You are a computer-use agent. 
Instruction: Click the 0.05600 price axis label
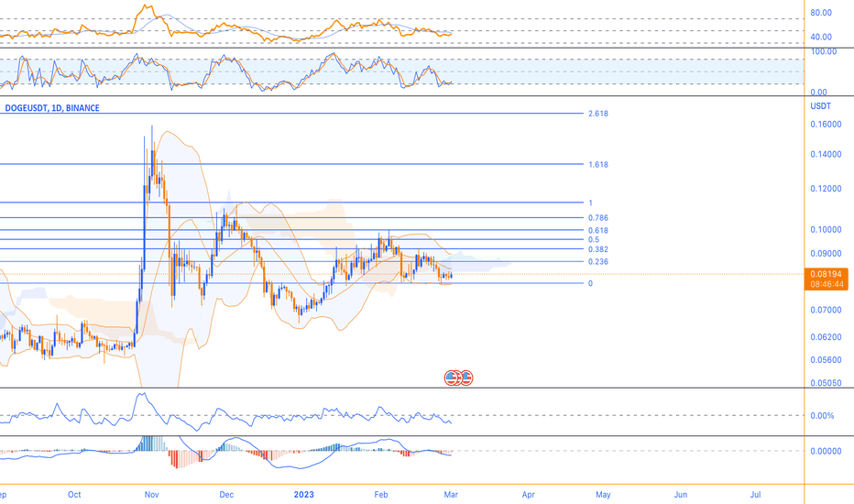[826, 360]
